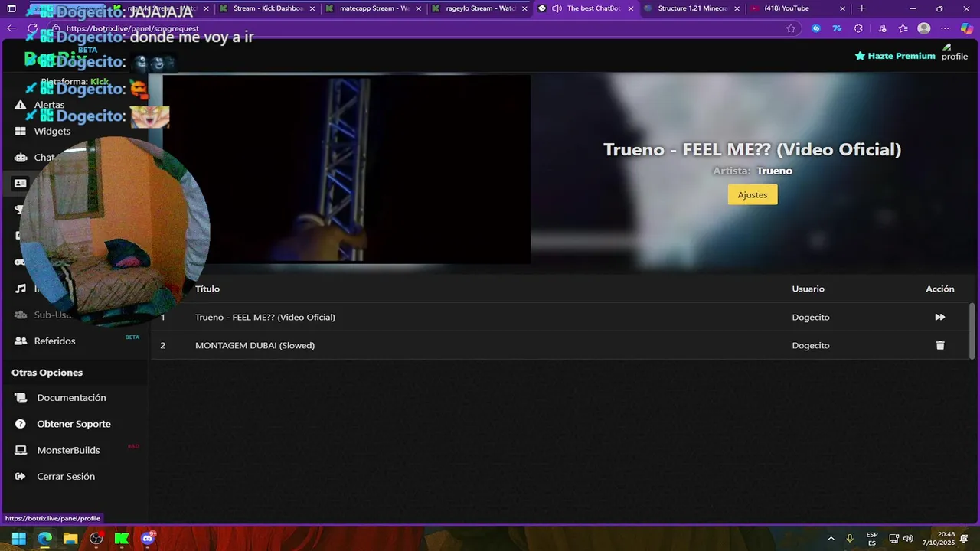Viewport: 980px width, 551px height.
Task: Open the volume control in tray
Action: pos(909,539)
